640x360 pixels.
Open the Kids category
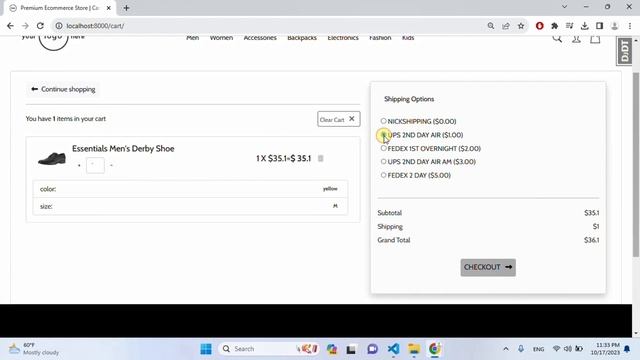click(x=408, y=38)
